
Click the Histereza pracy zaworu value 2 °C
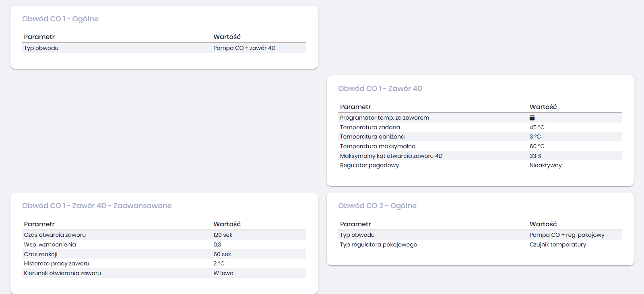click(219, 263)
